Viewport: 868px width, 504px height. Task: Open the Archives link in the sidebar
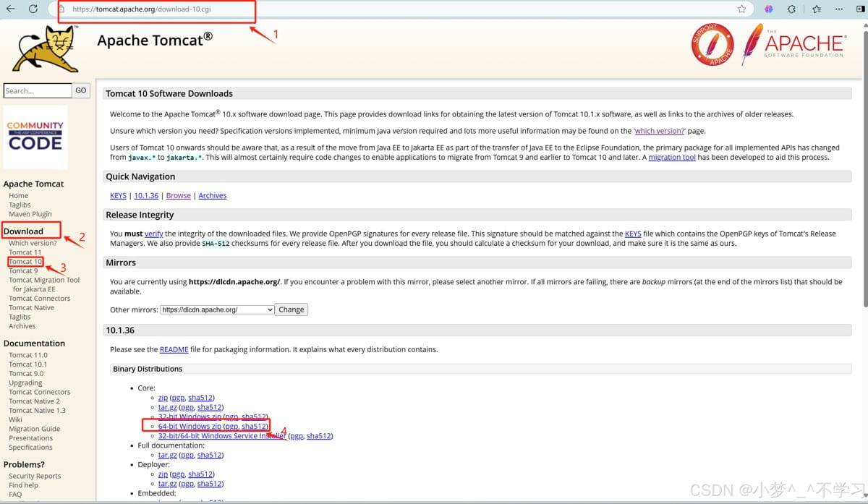[22, 326]
